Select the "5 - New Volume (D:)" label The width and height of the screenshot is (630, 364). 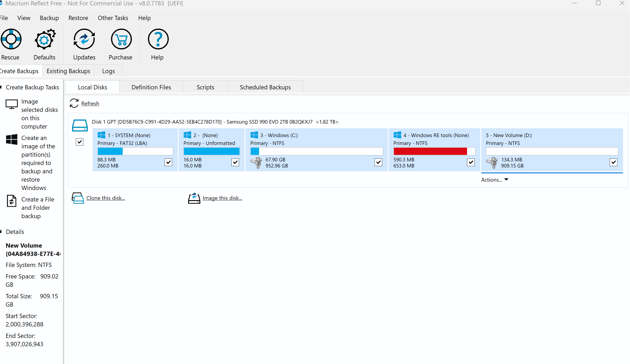[509, 135]
